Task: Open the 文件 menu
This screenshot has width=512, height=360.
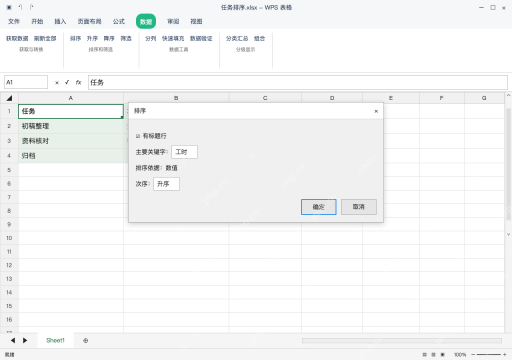Action: click(14, 22)
